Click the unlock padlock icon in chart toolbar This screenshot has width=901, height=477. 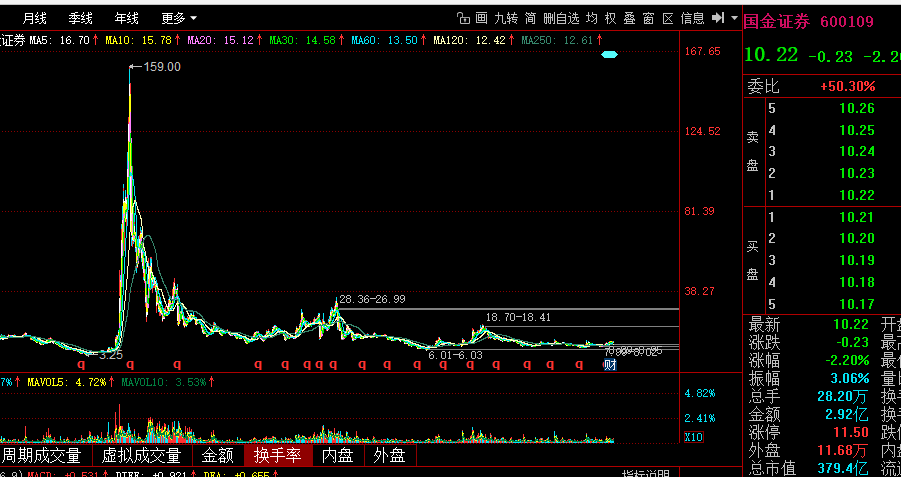[x=464, y=18]
